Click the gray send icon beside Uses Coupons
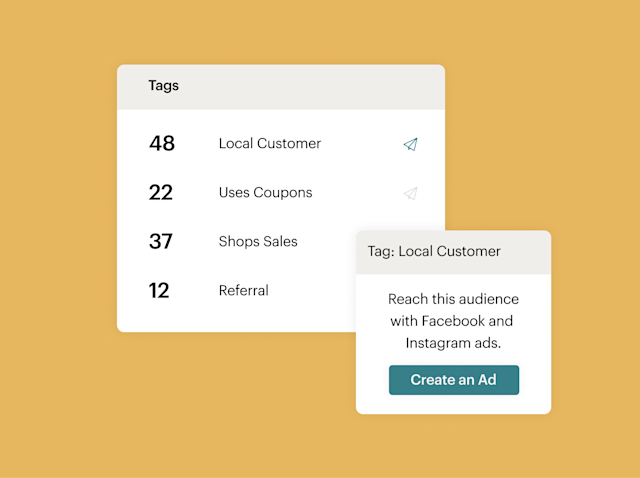This screenshot has width=640, height=478. (410, 193)
